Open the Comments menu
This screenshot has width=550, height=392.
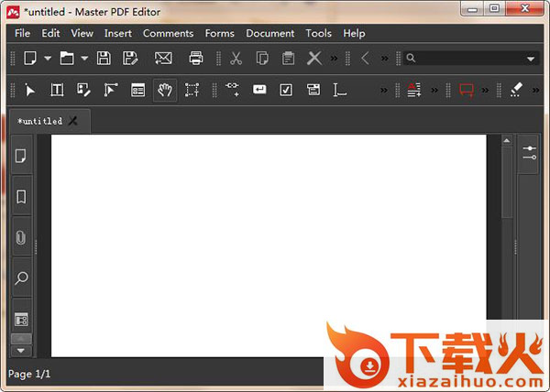click(168, 33)
